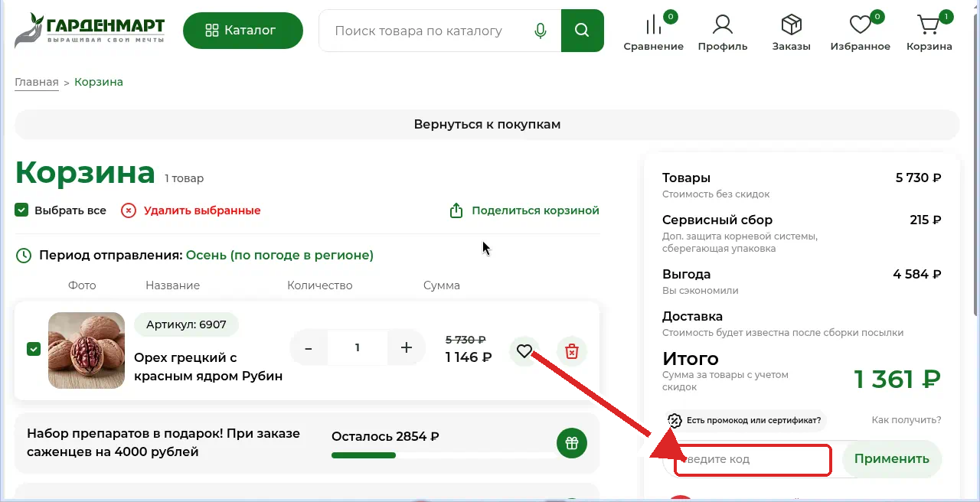Click the clock icon near Период отправления
980x502 pixels.
pyautogui.click(x=24, y=256)
